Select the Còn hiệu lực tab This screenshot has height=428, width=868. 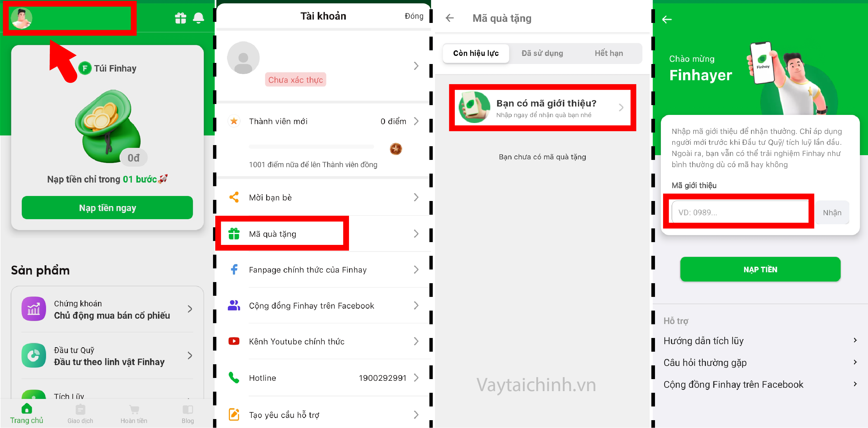coord(474,53)
